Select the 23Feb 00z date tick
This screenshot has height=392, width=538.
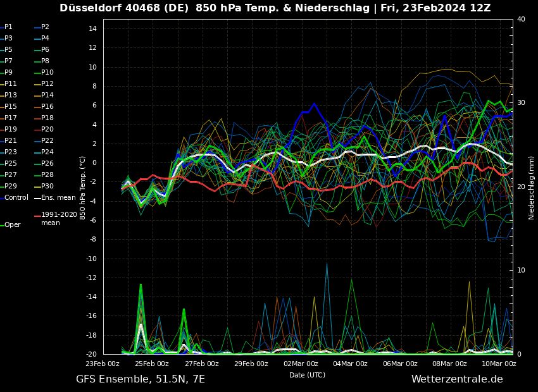(103, 364)
